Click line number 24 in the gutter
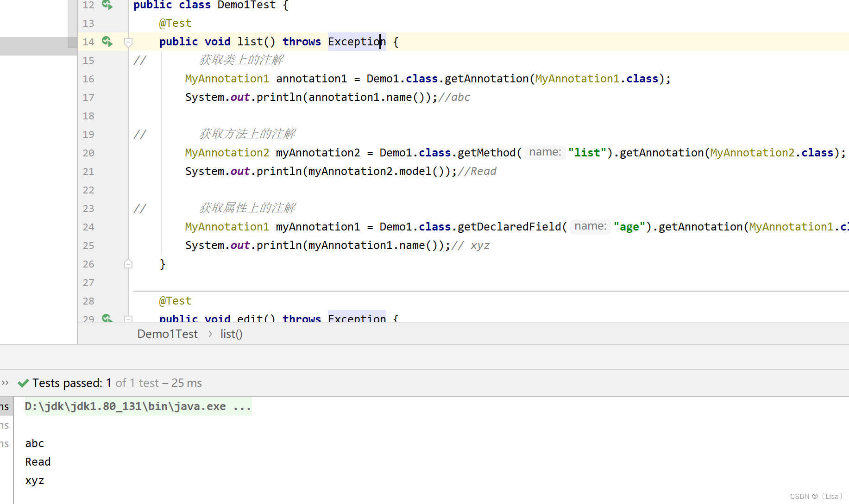 [88, 227]
